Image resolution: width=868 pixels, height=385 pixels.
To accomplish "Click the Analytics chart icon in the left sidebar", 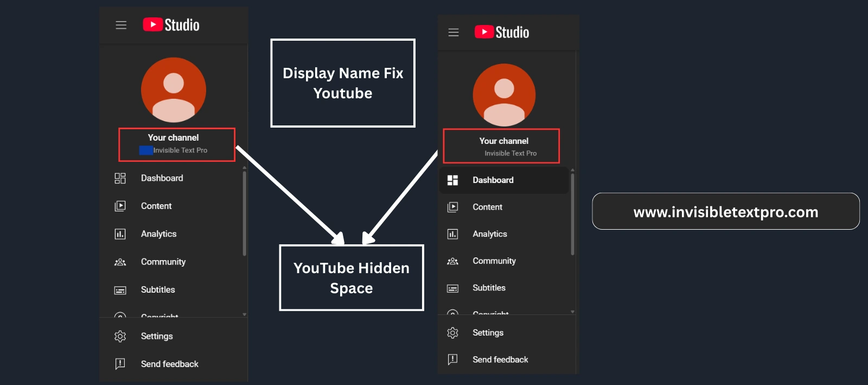I will [x=120, y=234].
